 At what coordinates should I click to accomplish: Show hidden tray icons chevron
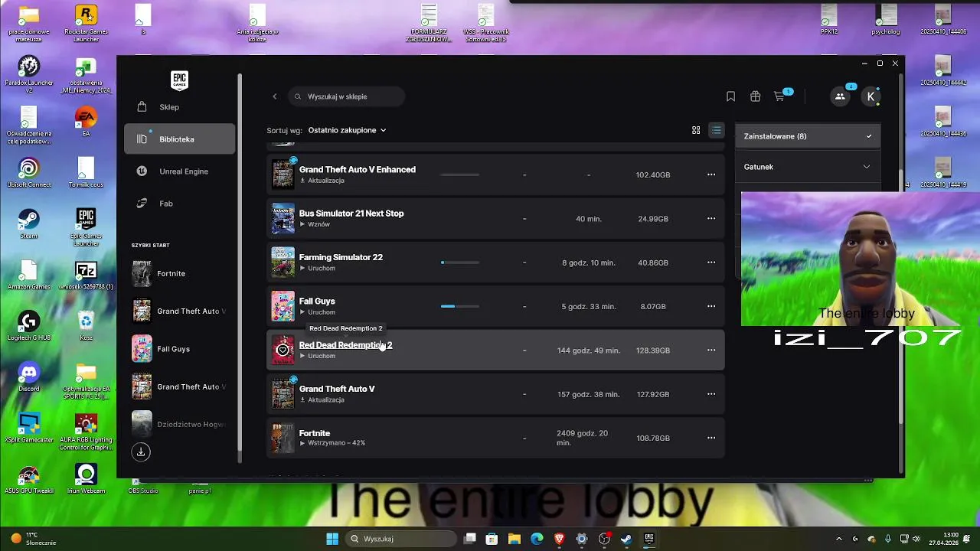click(838, 539)
